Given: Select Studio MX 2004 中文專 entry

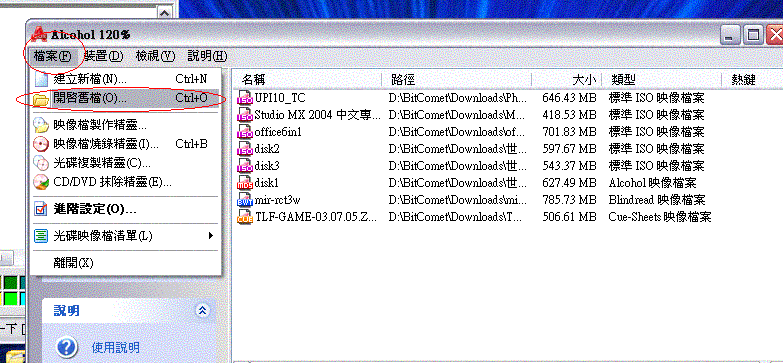Looking at the screenshot, I should click(318, 115).
